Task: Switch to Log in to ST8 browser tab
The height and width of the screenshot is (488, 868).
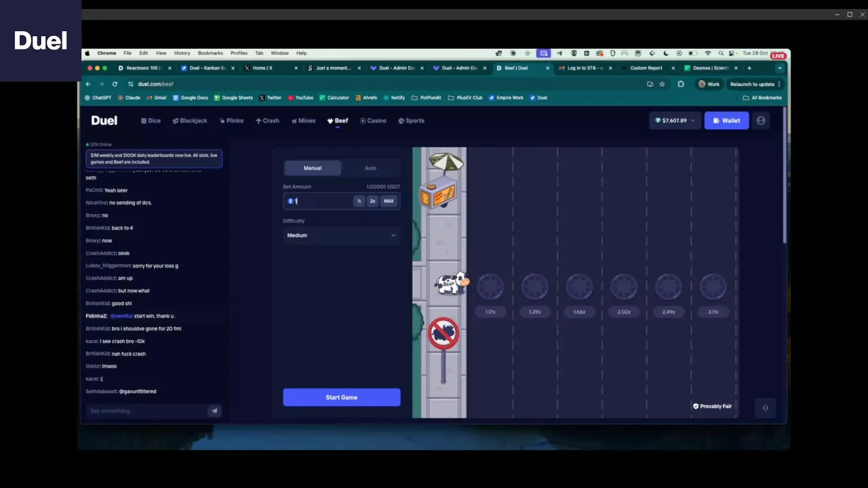Action: [x=584, y=68]
